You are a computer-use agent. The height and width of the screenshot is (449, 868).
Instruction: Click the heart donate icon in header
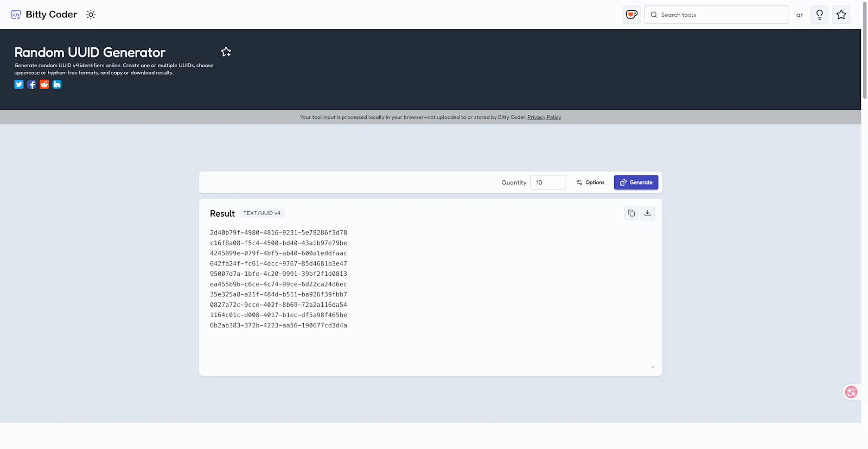(631, 15)
